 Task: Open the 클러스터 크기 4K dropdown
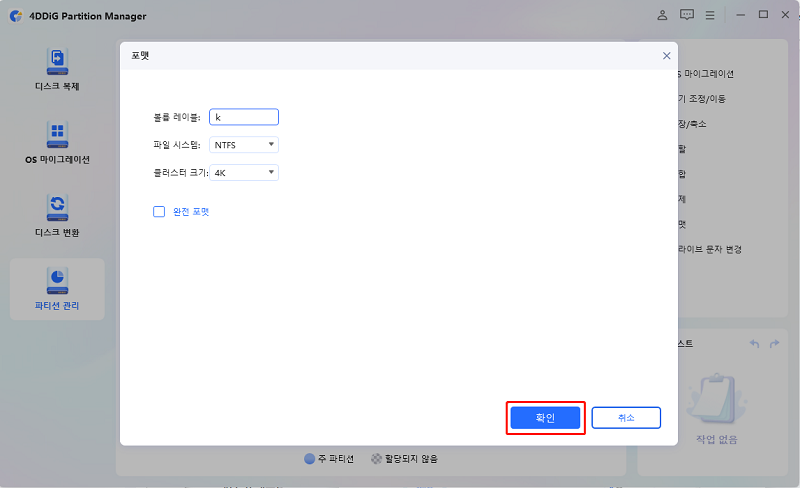(x=244, y=173)
